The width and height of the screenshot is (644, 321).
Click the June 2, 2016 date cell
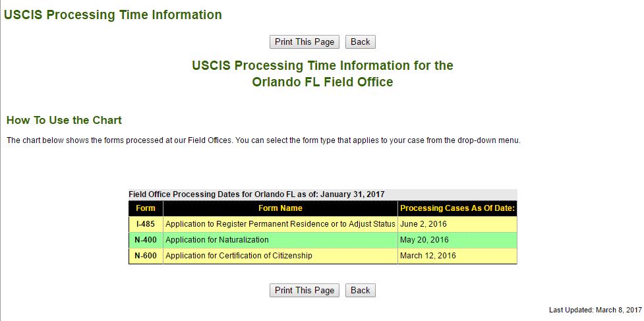coord(423,224)
